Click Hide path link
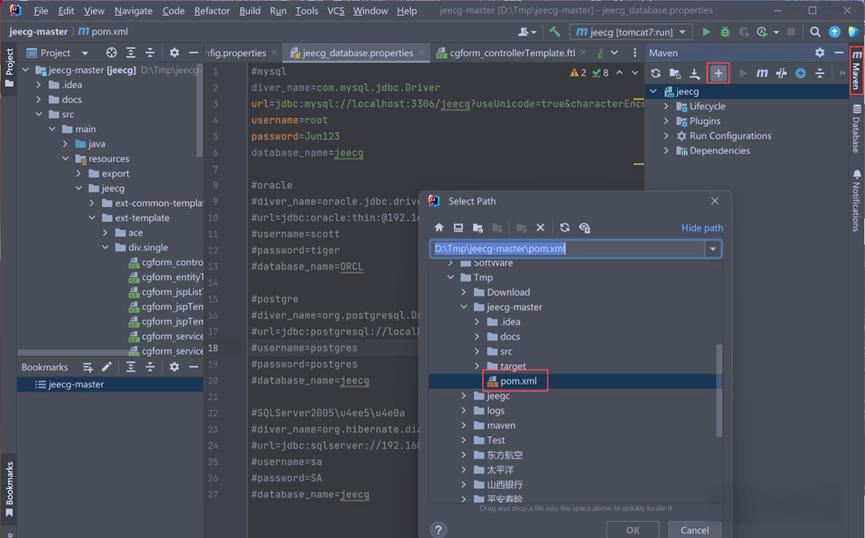This screenshot has width=865, height=538. pos(702,228)
